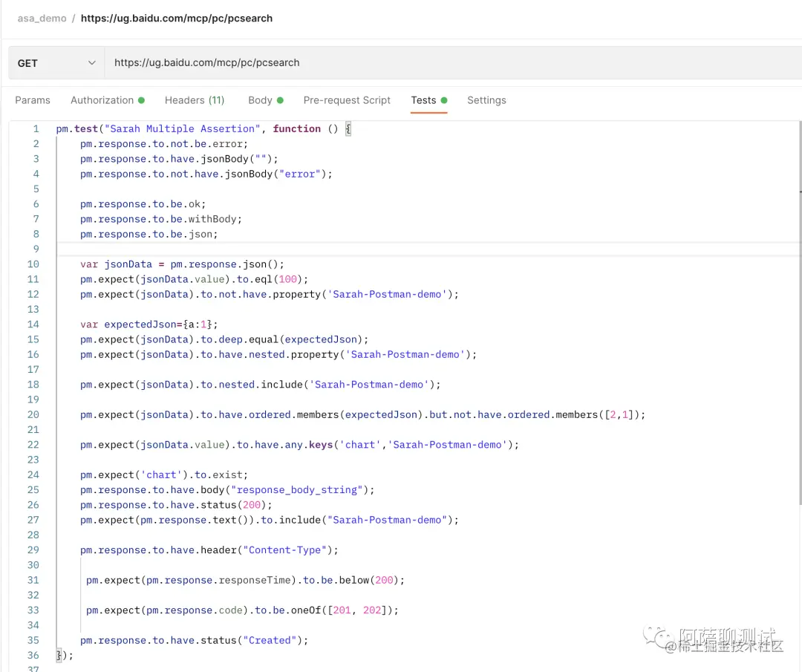Click line with not.have.property('Sarah-Postman-demo')

click(x=269, y=295)
